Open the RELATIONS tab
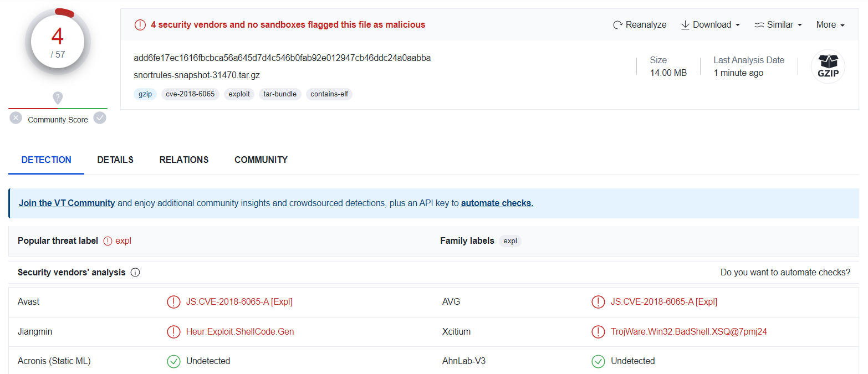Viewport: 868px width, 374px height. 184,160
